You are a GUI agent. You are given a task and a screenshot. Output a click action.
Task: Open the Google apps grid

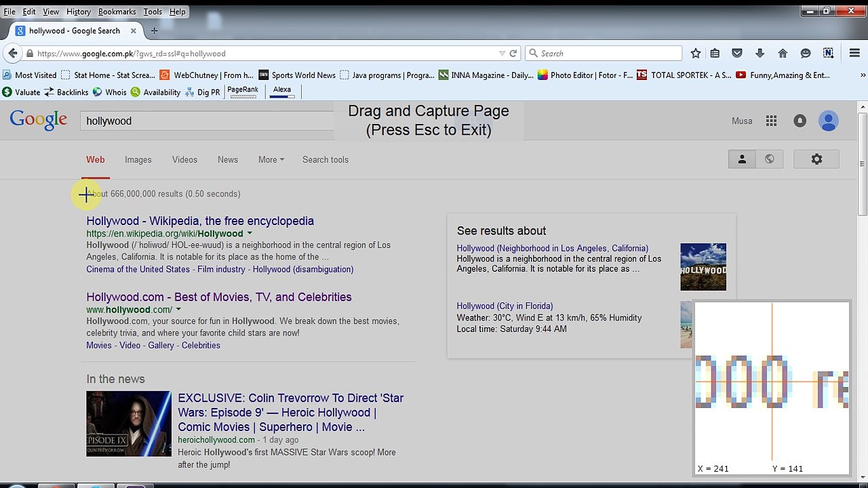coord(771,121)
